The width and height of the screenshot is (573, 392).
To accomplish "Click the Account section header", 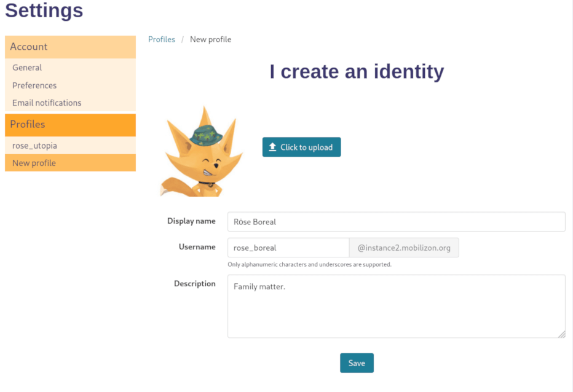I will click(x=29, y=47).
